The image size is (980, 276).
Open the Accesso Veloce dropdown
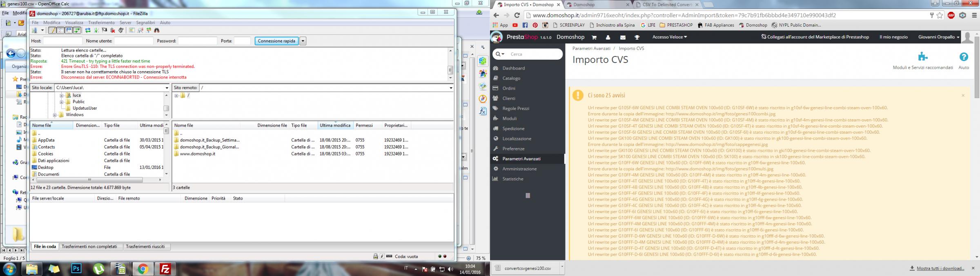pyautogui.click(x=670, y=37)
